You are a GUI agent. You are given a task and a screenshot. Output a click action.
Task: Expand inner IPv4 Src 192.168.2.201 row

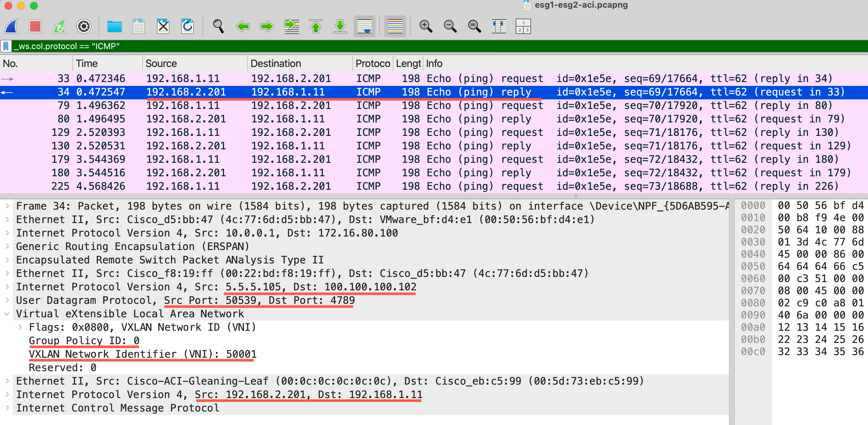pos(7,395)
